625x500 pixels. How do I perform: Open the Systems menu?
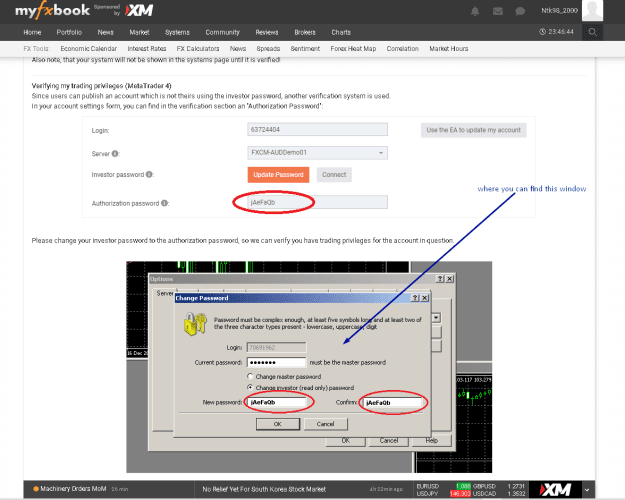pyautogui.click(x=177, y=32)
